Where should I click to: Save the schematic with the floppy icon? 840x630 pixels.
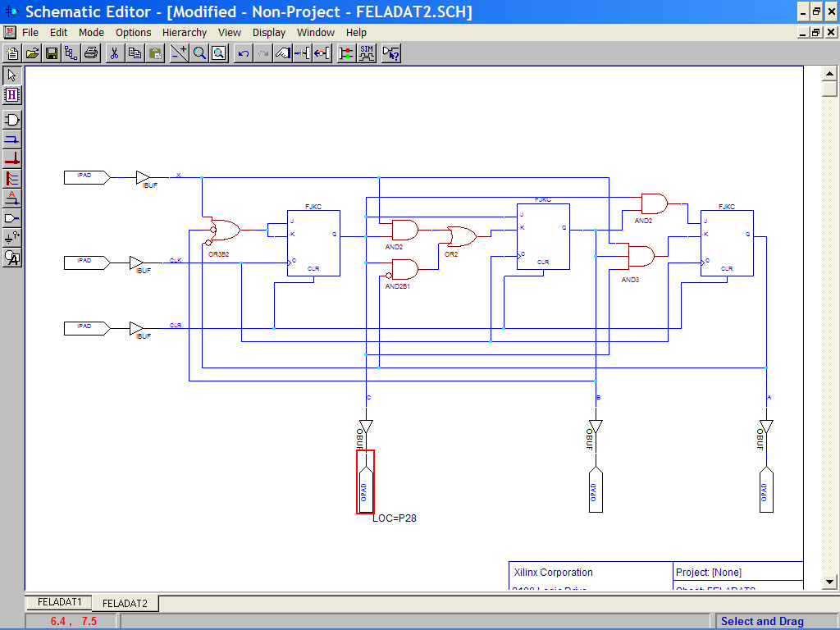coord(52,53)
